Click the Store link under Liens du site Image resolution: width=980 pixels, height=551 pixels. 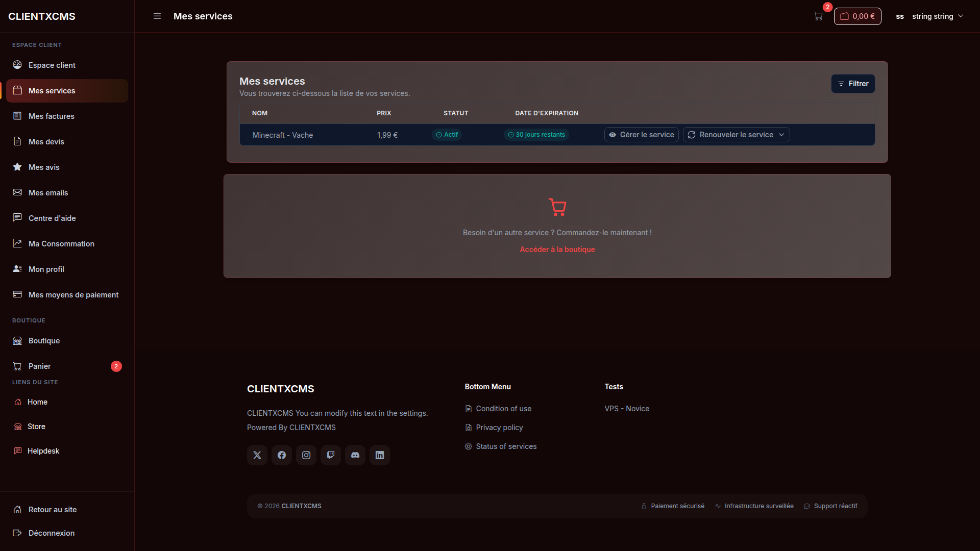(x=67, y=427)
